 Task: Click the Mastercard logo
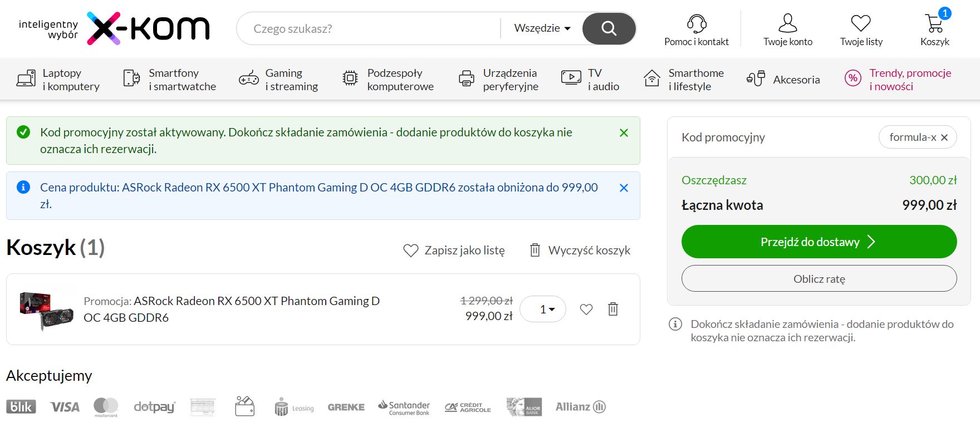(106, 407)
